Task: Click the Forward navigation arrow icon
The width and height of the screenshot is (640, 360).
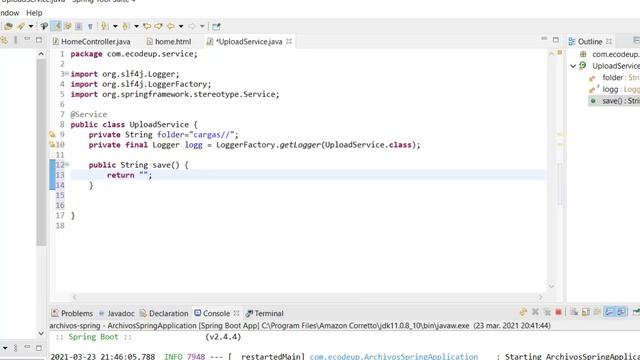Action: click(192, 27)
